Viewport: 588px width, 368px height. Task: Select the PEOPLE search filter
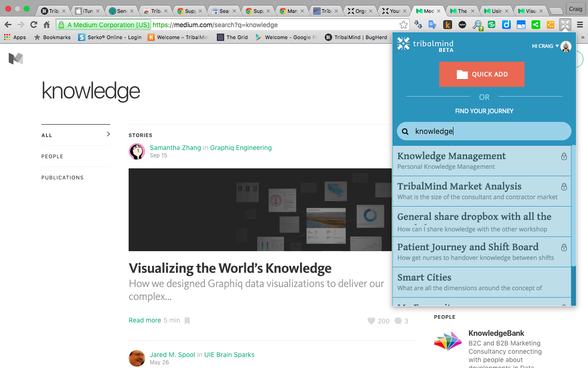coord(52,156)
